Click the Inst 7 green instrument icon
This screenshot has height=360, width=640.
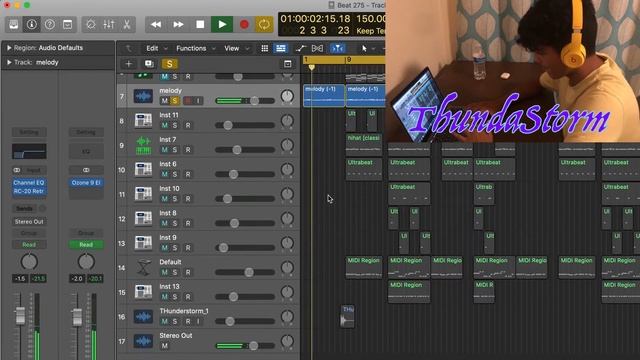[x=143, y=145]
